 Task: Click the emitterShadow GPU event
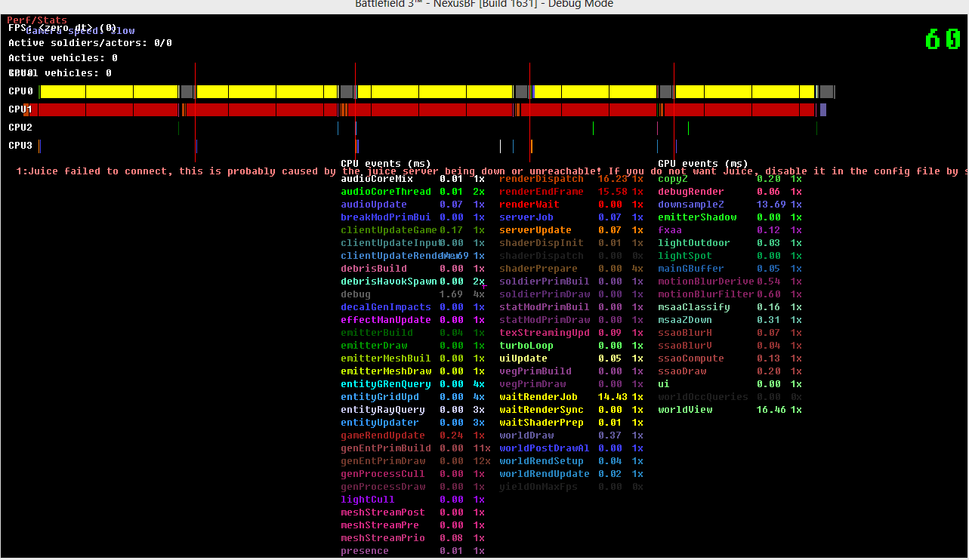click(730, 217)
